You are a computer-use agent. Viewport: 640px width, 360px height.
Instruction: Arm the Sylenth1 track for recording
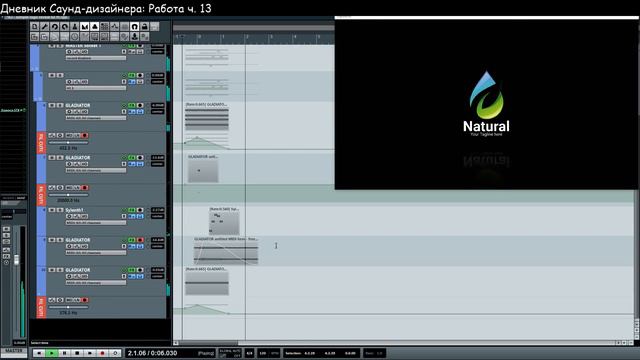tap(140, 210)
